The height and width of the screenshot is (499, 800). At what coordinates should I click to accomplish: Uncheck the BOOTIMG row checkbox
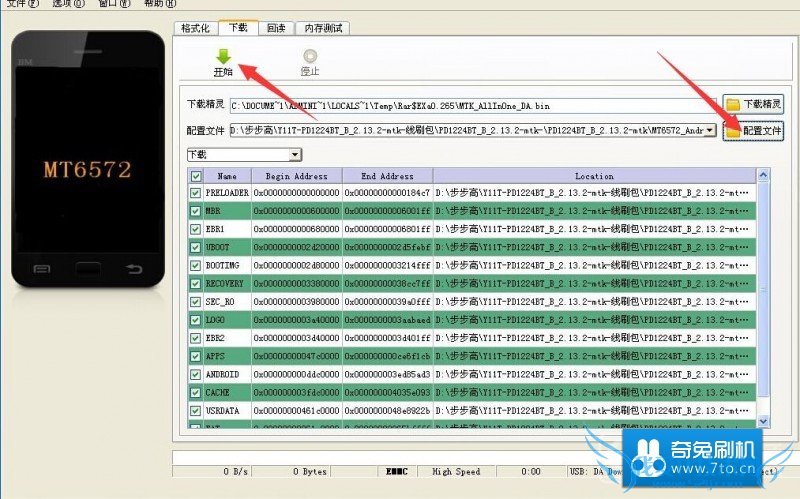point(195,265)
